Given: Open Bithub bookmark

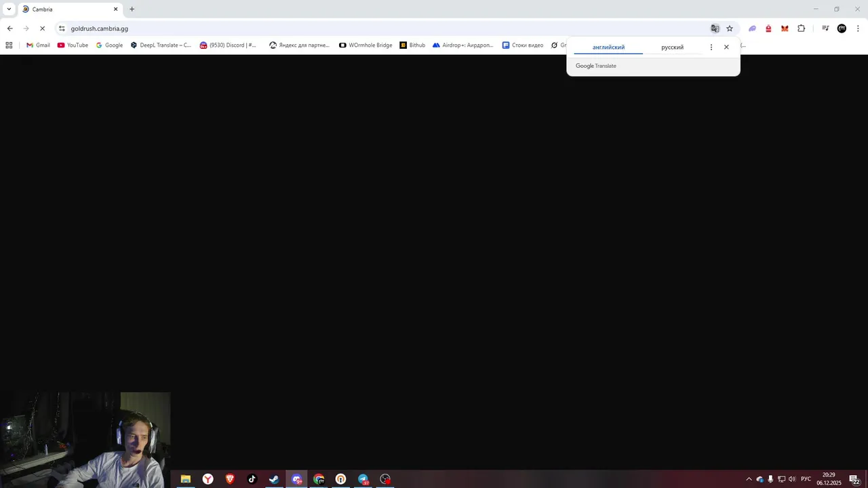Looking at the screenshot, I should [412, 45].
